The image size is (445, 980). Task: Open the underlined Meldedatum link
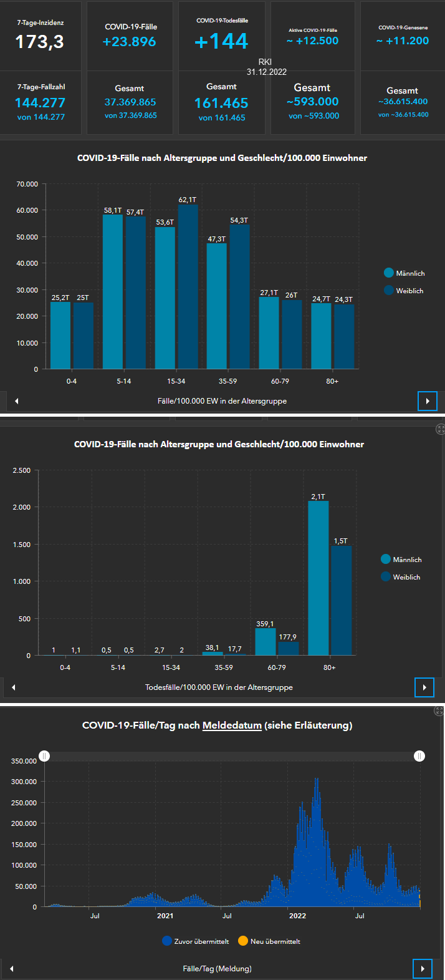pos(232,725)
